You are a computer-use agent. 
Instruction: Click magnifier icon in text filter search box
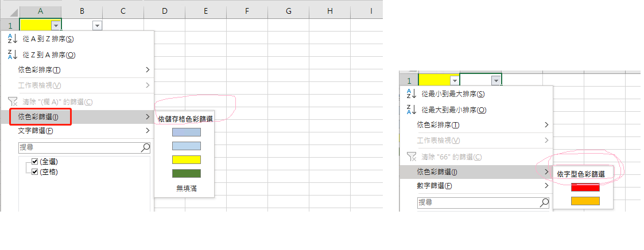(145, 147)
